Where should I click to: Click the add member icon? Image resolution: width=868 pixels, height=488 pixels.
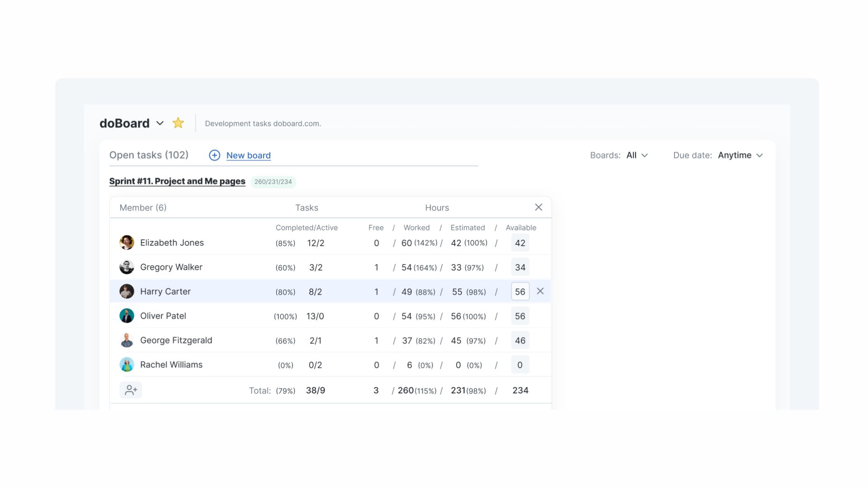131,390
